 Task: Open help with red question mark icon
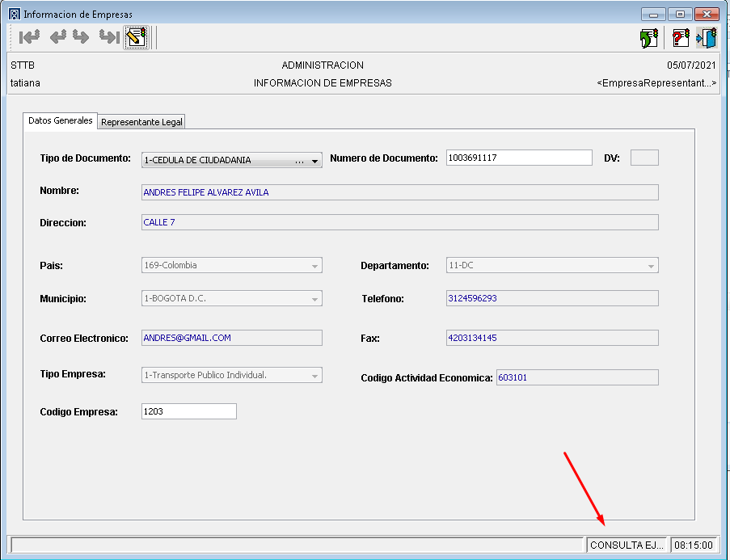tap(681, 38)
